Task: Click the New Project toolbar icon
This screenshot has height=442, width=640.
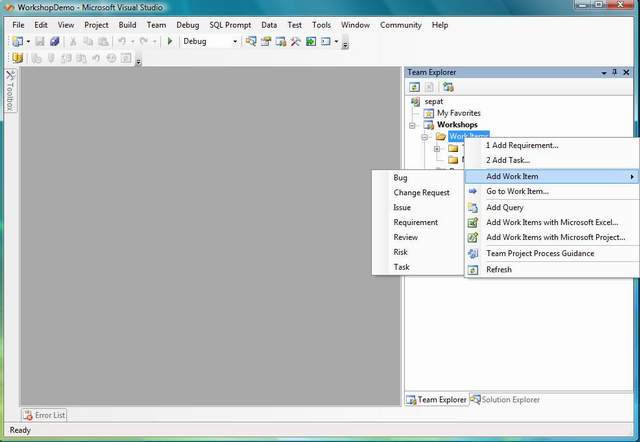Action: [x=17, y=41]
